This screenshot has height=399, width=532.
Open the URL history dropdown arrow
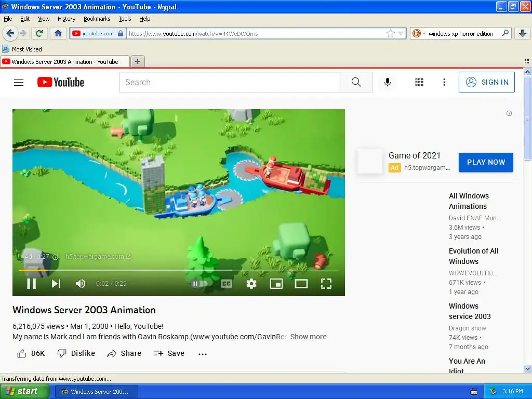(401, 34)
